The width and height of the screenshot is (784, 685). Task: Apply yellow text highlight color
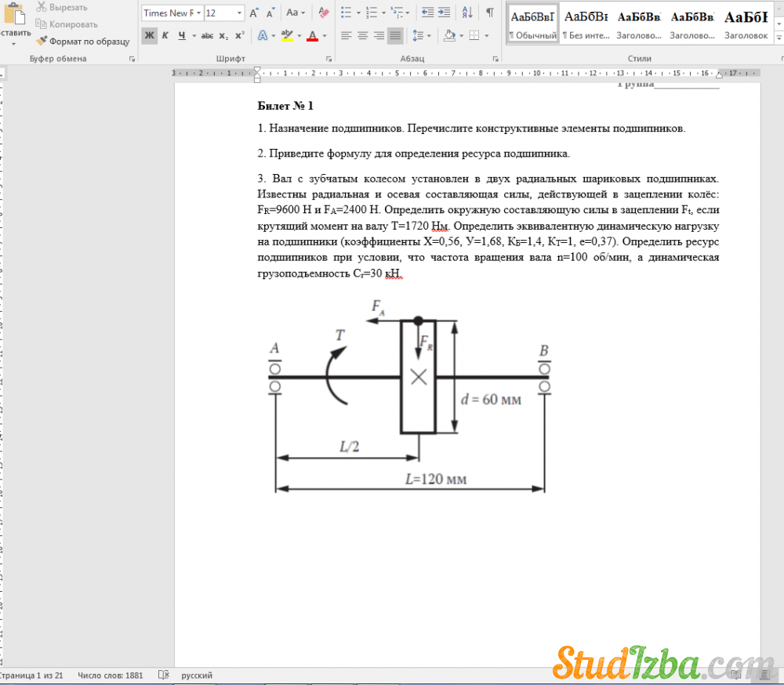[286, 36]
